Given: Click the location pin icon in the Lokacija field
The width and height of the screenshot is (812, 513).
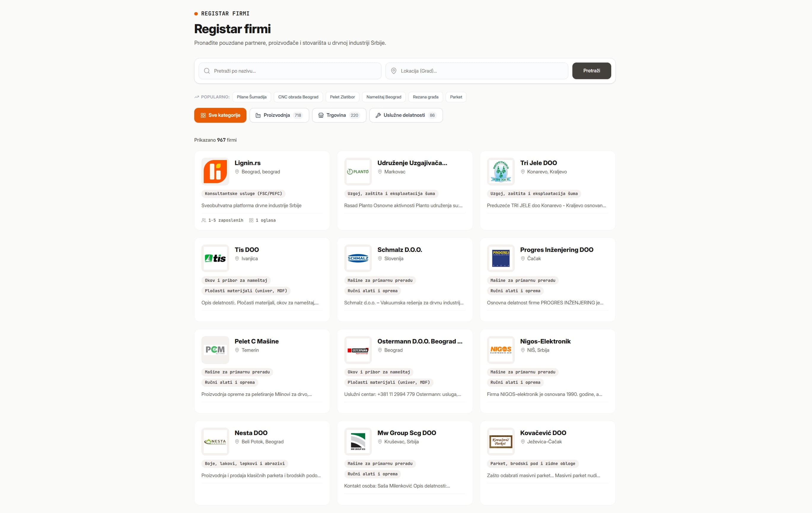Looking at the screenshot, I should (x=393, y=71).
